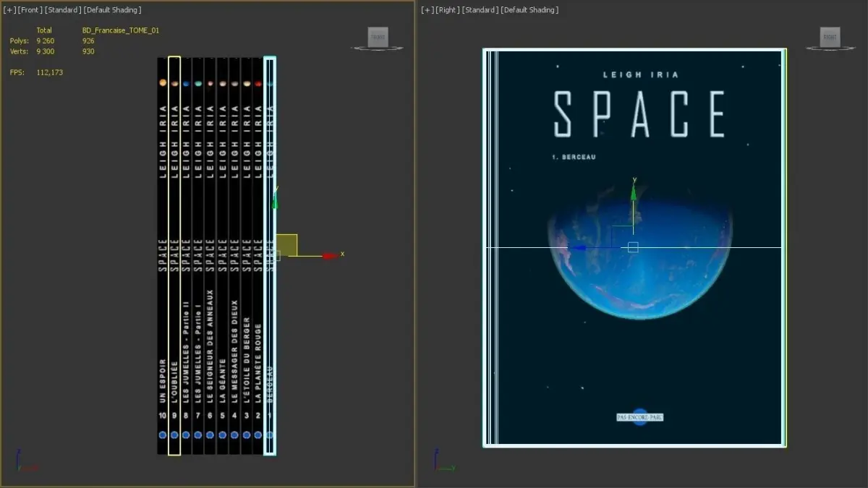Click the yellow XY plane handle of the move gizmo
Viewport: 868px width, 488px height.
click(x=286, y=244)
